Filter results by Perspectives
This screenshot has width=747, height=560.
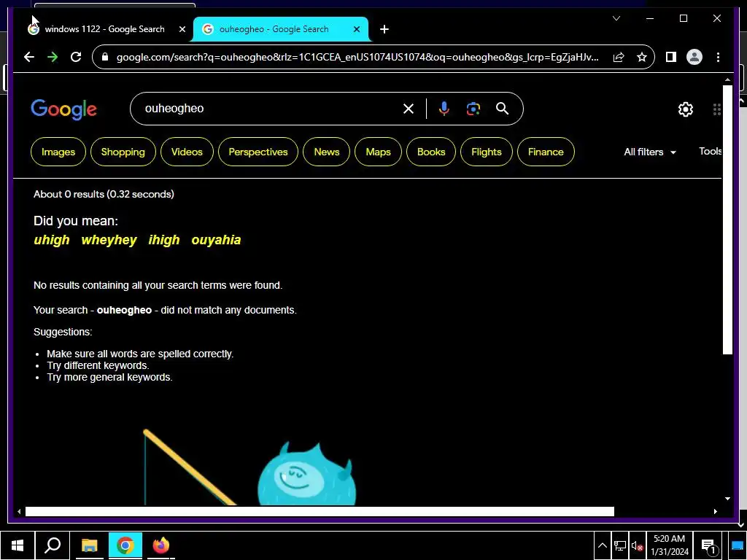click(258, 152)
